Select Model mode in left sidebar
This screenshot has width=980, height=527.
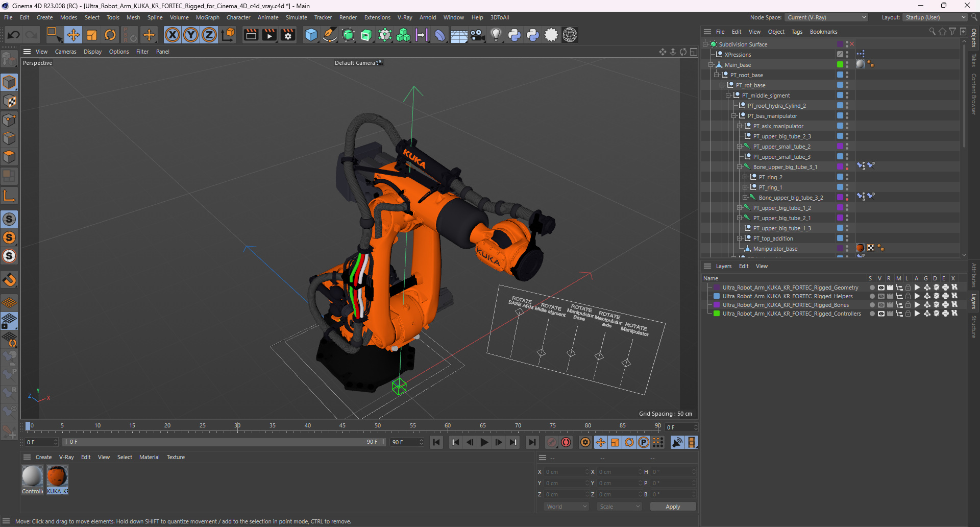9,82
